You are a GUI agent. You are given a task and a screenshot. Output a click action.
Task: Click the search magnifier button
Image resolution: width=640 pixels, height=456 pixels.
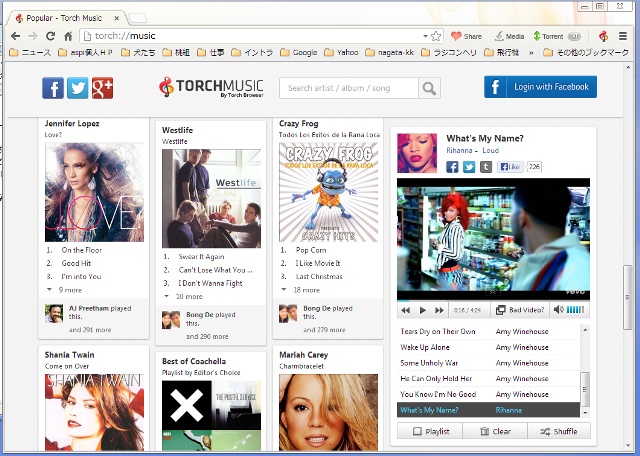click(x=429, y=88)
